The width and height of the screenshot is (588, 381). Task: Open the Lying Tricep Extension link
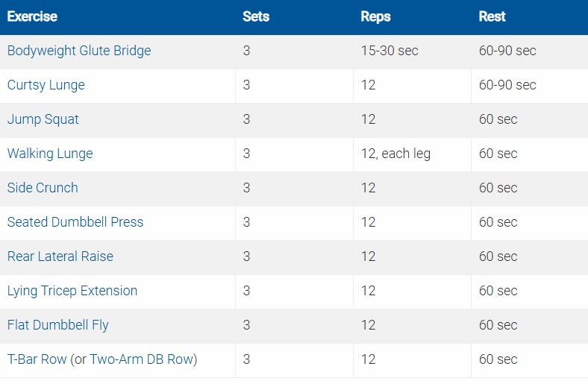coord(72,291)
